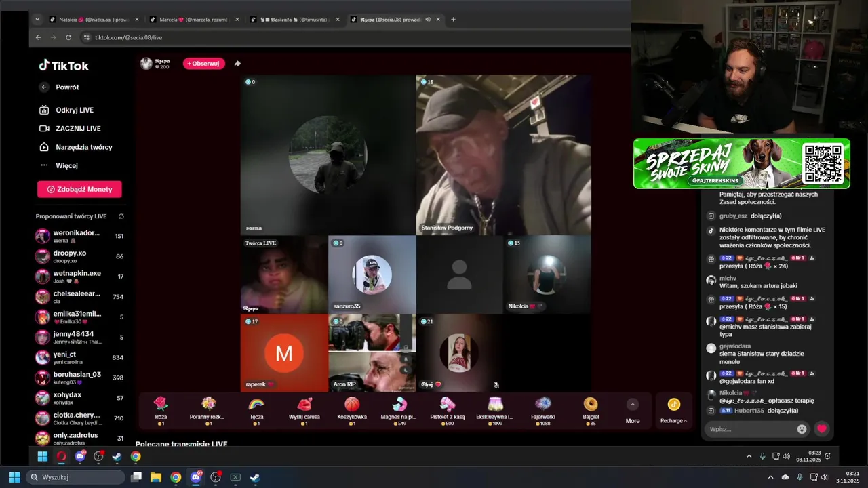Send the Pistolet z kasą gift
868x488 pixels.
click(448, 410)
